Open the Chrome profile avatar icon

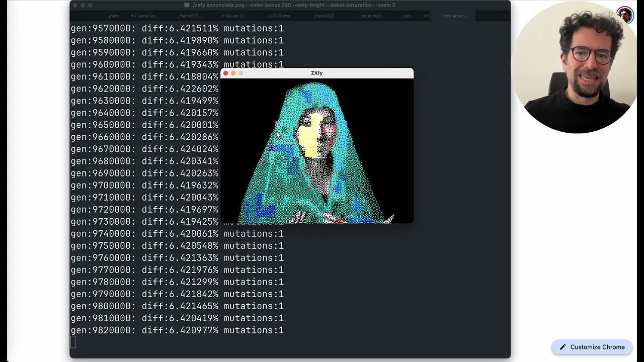624,15
